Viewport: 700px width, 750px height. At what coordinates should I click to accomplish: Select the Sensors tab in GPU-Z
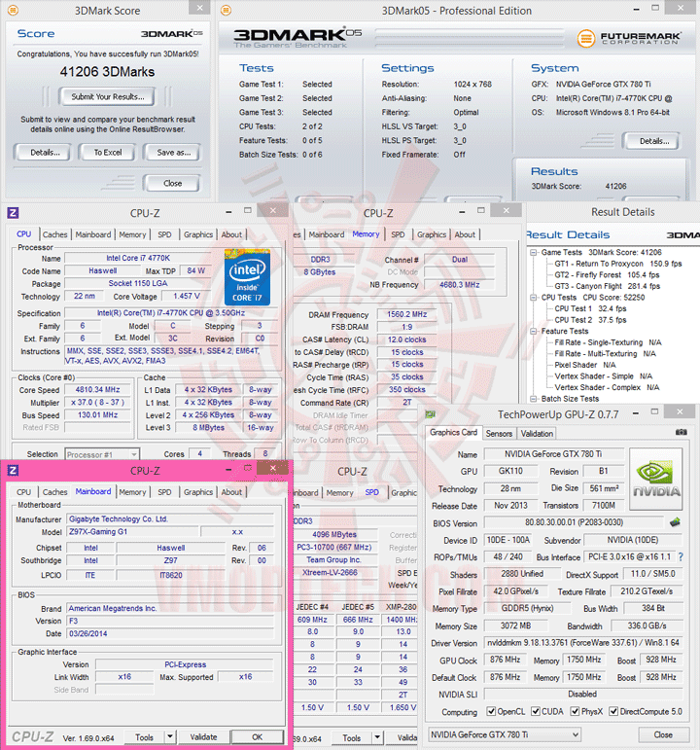click(499, 433)
